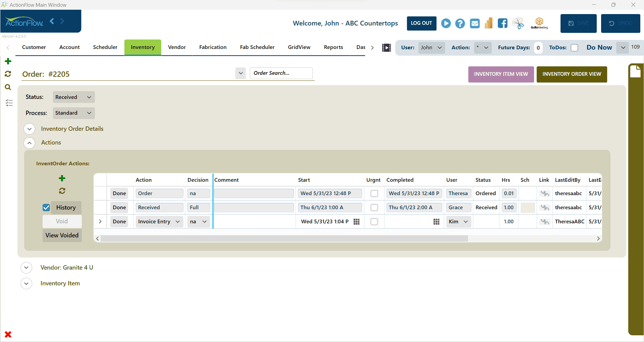Click the green plus icon in left sidebar
The width and height of the screenshot is (644, 342).
coord(8,61)
